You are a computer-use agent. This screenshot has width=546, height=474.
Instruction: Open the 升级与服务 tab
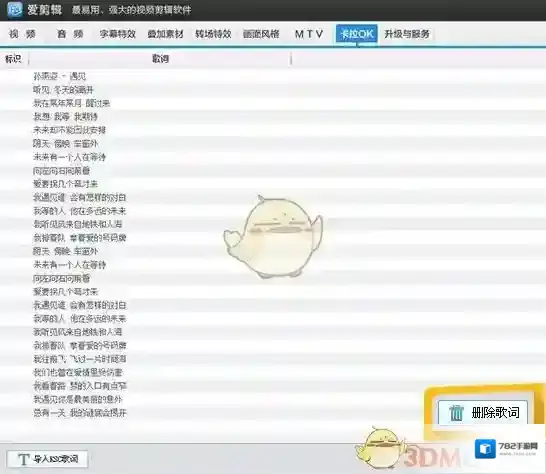coord(407,34)
